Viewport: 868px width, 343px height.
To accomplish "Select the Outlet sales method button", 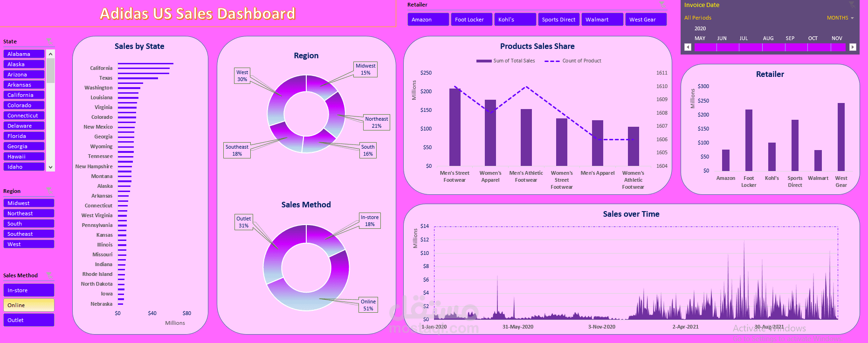I will click(29, 320).
